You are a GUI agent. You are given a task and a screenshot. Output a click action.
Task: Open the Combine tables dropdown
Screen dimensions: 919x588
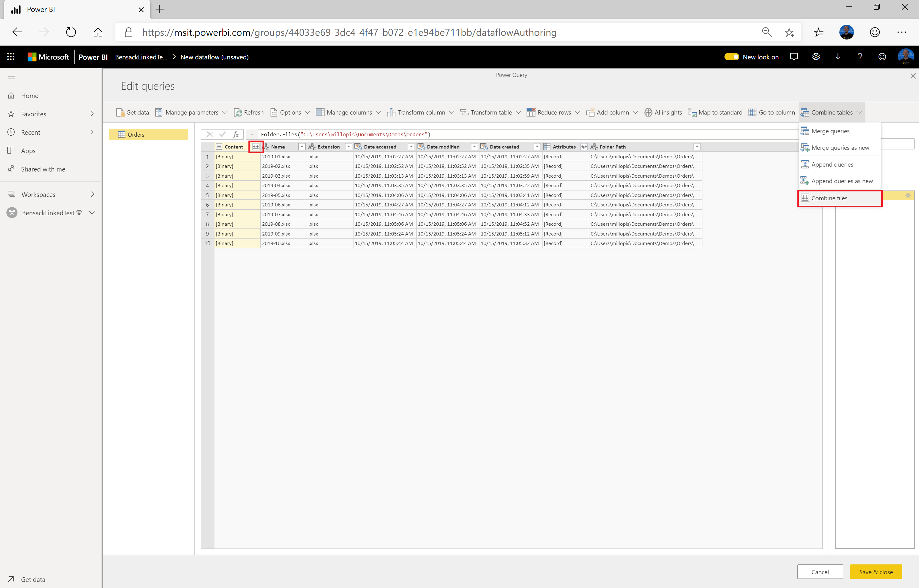click(832, 112)
